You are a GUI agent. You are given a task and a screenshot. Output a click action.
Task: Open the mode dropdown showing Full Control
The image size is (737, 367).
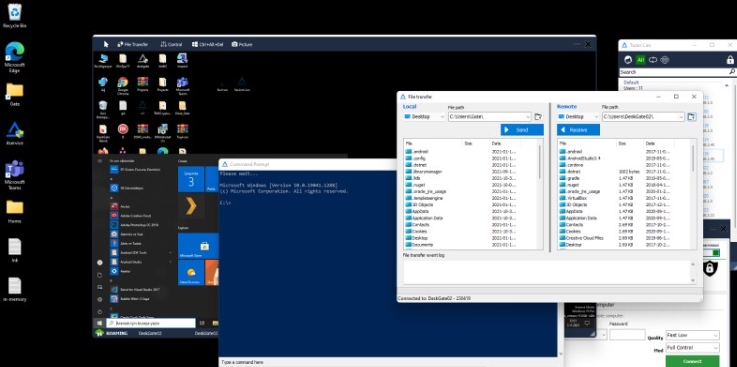[692, 348]
